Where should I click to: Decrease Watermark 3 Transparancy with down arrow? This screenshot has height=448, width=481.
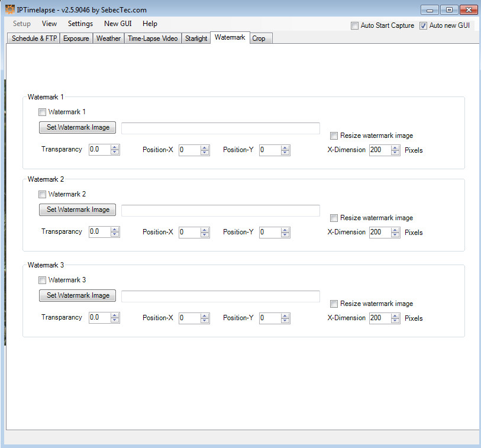coord(115,321)
